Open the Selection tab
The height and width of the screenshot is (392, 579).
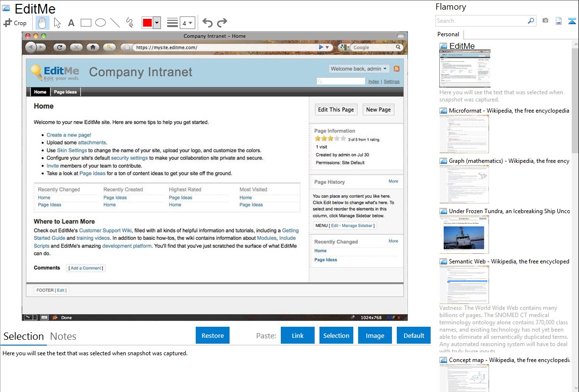24,336
